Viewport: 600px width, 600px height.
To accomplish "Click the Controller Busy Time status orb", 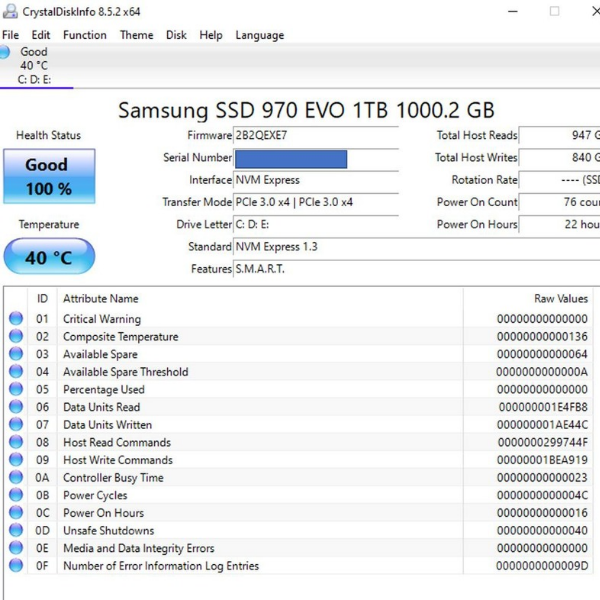I will coord(16,477).
